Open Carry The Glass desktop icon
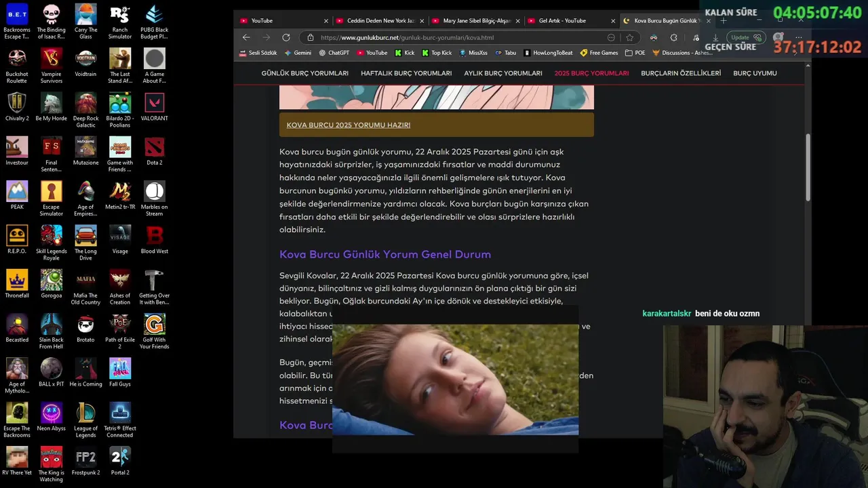 85,21
